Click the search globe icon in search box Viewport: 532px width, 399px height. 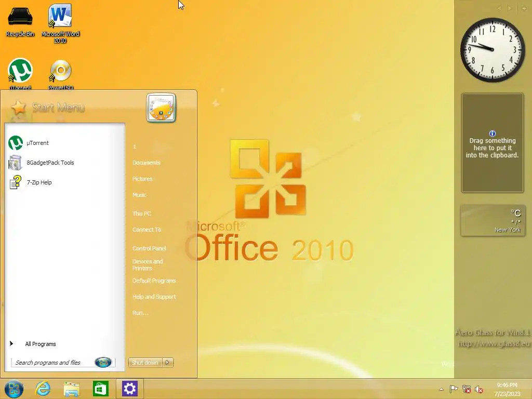click(103, 362)
